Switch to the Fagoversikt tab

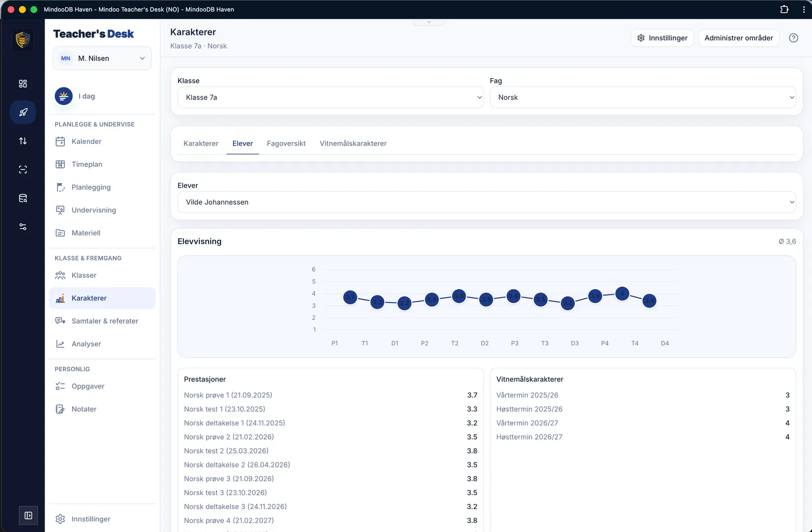pos(286,144)
